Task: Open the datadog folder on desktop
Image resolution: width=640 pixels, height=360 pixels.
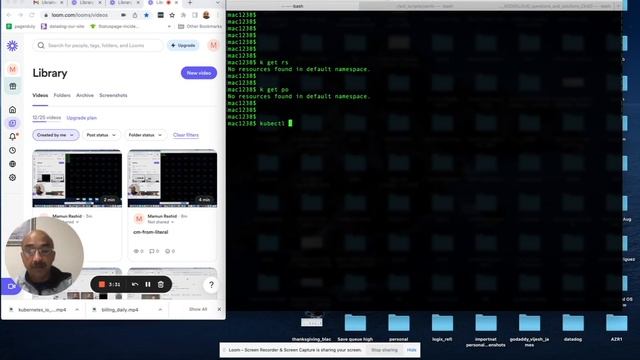Action: [573, 327]
